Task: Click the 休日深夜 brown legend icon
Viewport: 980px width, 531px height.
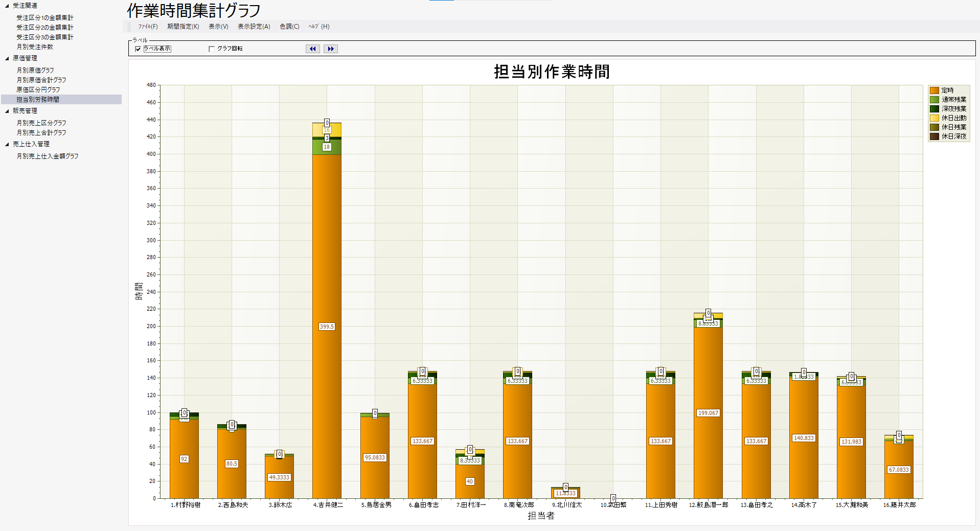Action: pos(935,136)
